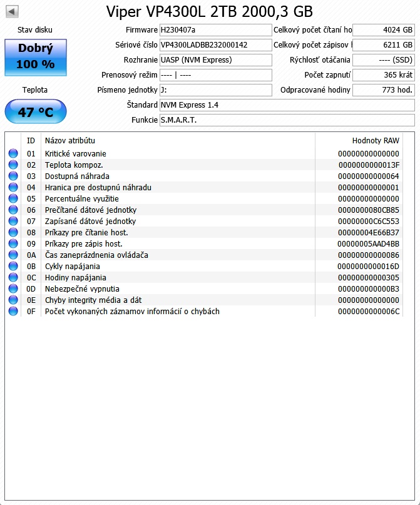The width and height of the screenshot is (420, 505).
Task: Click raw value 0000000000016D
Action: tap(368, 267)
